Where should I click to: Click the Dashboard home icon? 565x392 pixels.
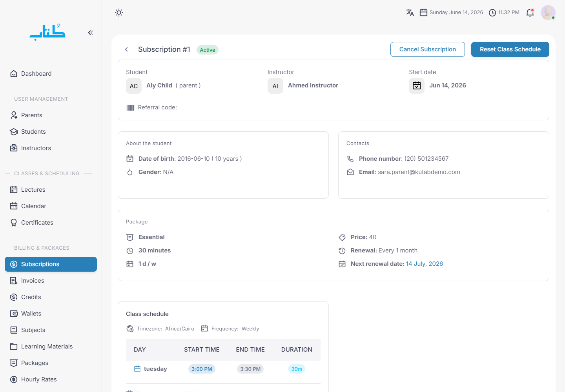coord(14,74)
